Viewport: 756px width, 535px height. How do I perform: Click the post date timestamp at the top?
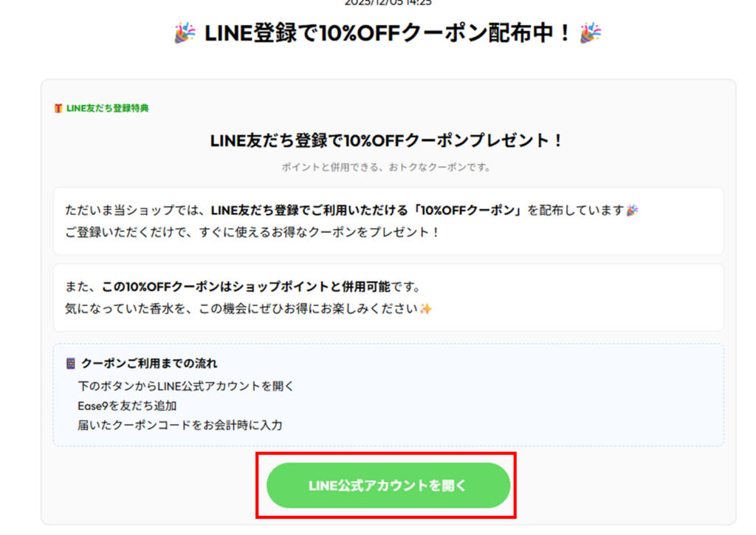tap(388, 3)
